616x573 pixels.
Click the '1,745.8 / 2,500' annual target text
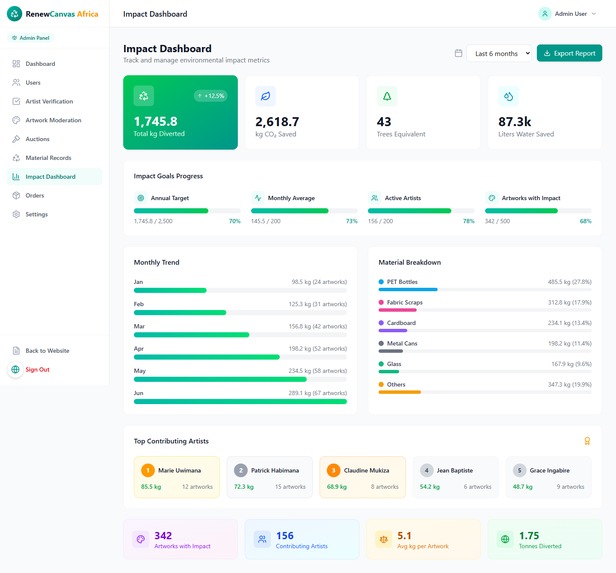click(x=153, y=221)
